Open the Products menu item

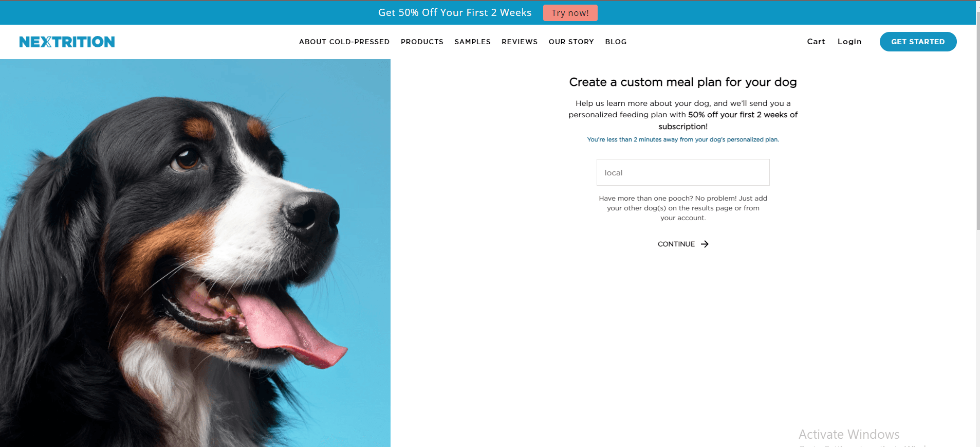click(x=422, y=42)
